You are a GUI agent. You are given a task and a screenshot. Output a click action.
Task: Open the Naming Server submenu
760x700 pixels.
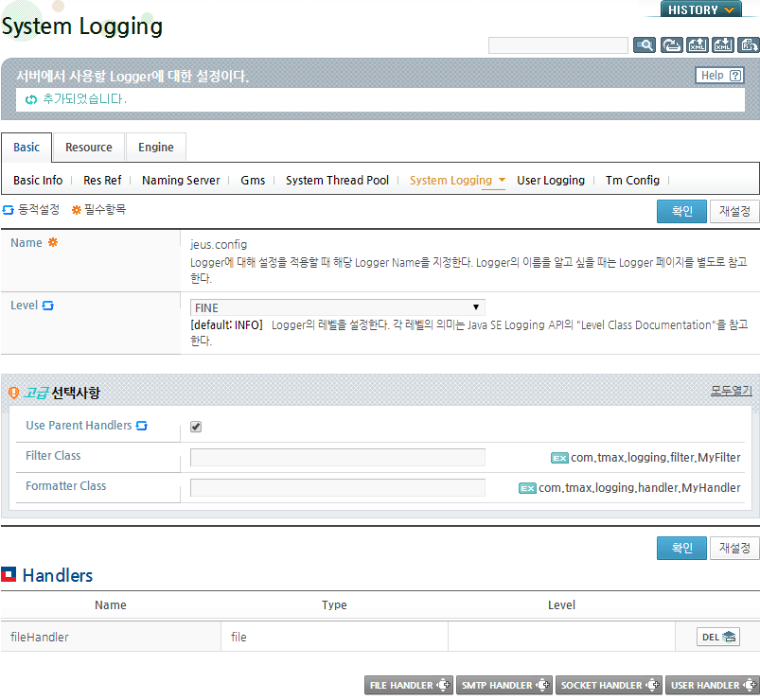[181, 181]
